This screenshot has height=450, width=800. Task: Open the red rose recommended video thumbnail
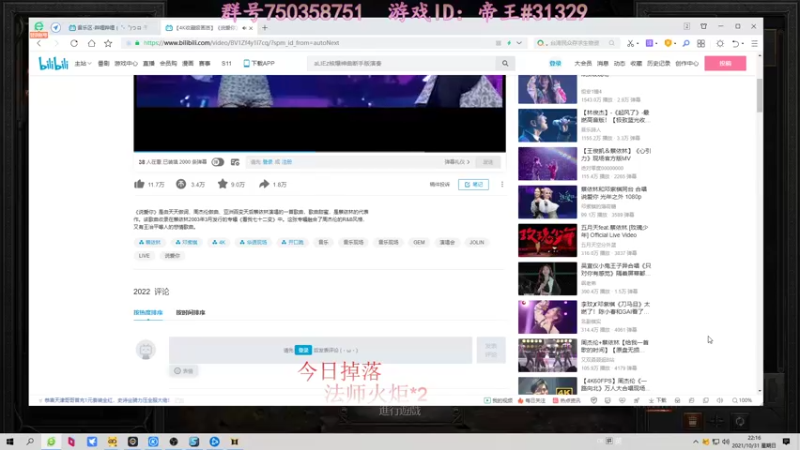(547, 240)
